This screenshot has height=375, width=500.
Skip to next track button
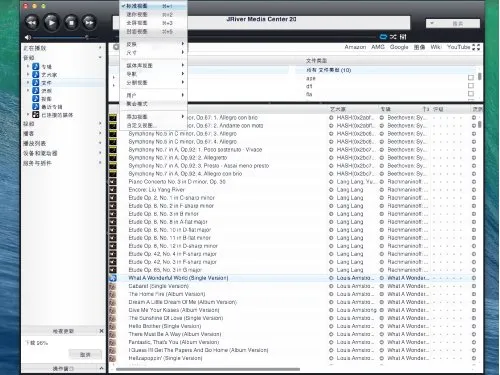pyautogui.click(x=89, y=23)
